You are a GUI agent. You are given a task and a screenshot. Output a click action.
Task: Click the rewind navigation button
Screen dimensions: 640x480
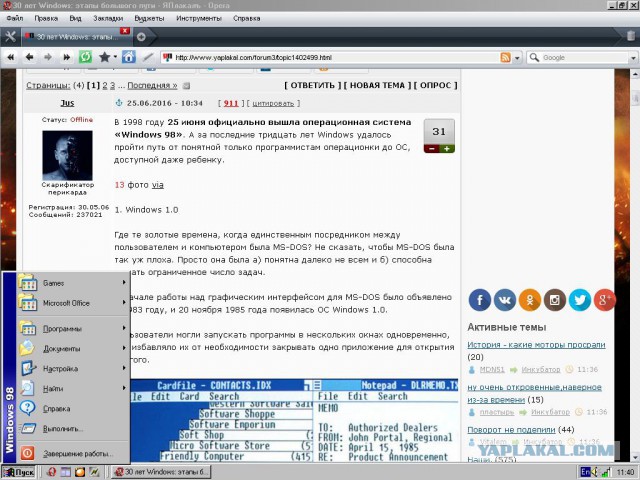click(x=11, y=58)
